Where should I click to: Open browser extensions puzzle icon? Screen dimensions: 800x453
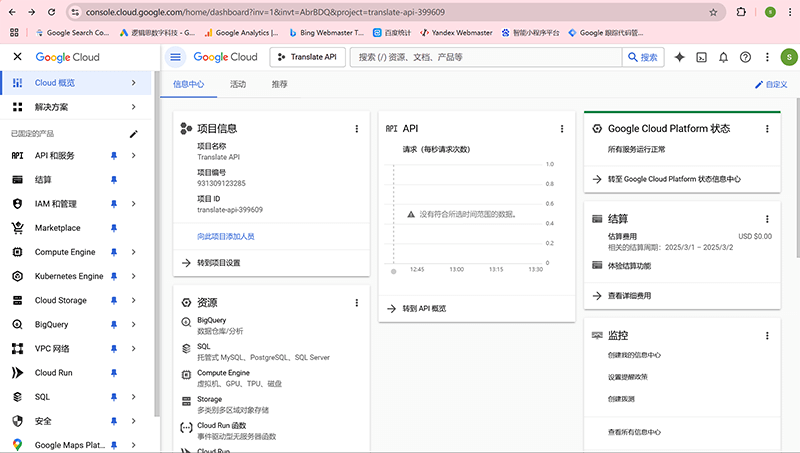pyautogui.click(x=741, y=12)
